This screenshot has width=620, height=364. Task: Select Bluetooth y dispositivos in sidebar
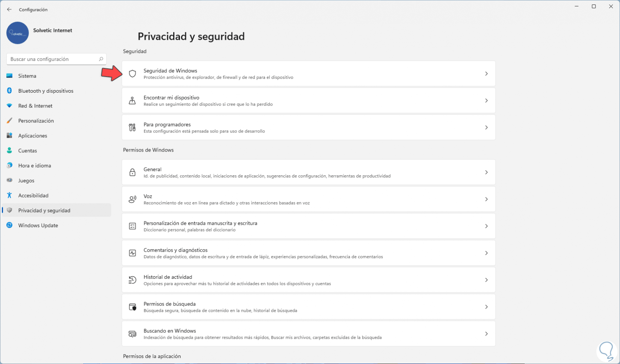pos(45,91)
